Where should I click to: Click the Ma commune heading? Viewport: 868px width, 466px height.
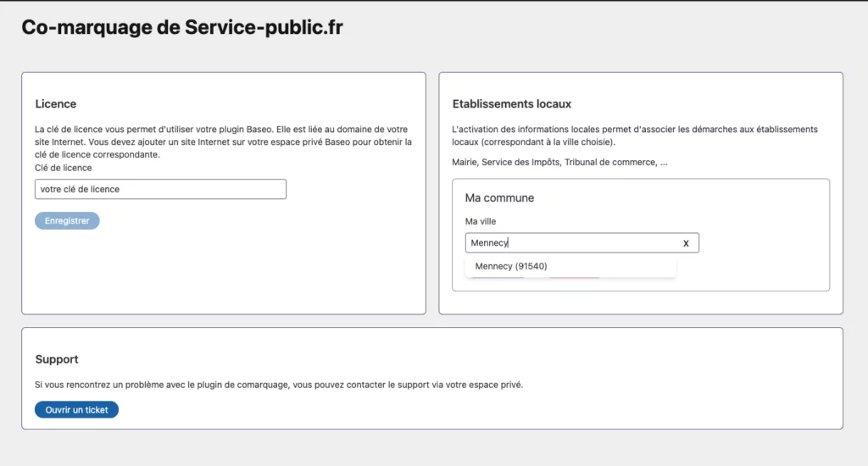(499, 198)
